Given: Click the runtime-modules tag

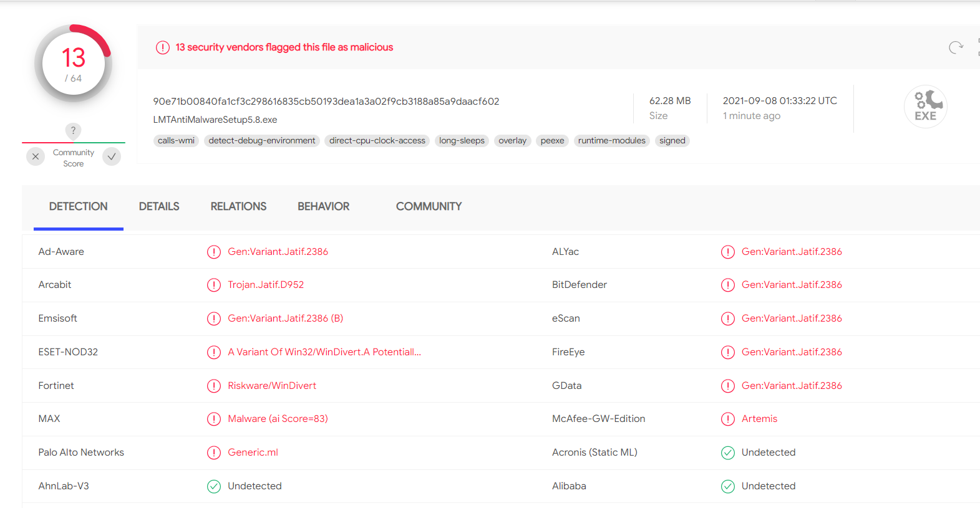Looking at the screenshot, I should pos(612,141).
